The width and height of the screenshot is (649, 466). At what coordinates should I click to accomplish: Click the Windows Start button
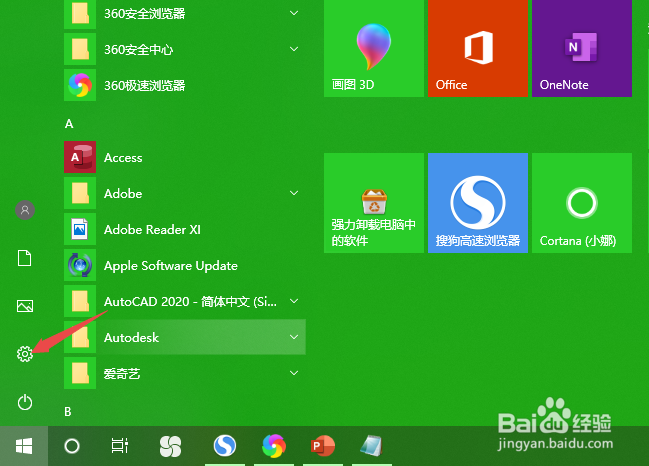tap(24, 446)
